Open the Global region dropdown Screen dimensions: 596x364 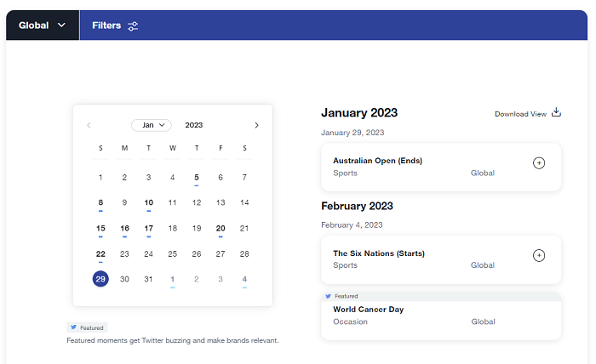[x=43, y=26]
